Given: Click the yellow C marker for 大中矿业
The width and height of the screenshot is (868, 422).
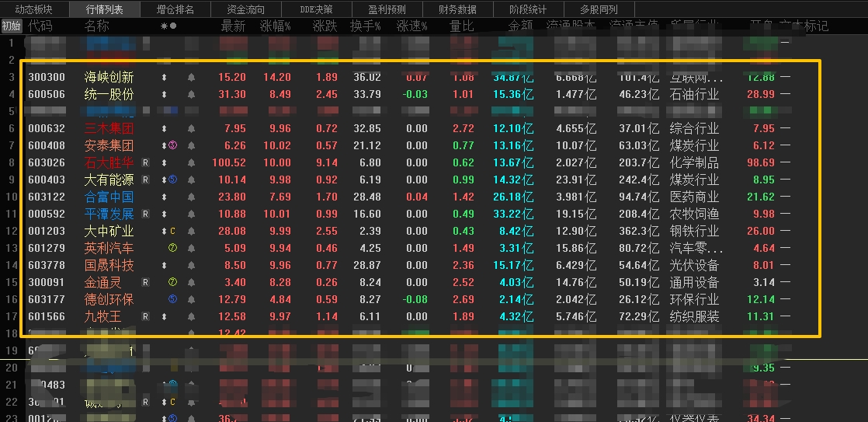Looking at the screenshot, I should click(172, 231).
